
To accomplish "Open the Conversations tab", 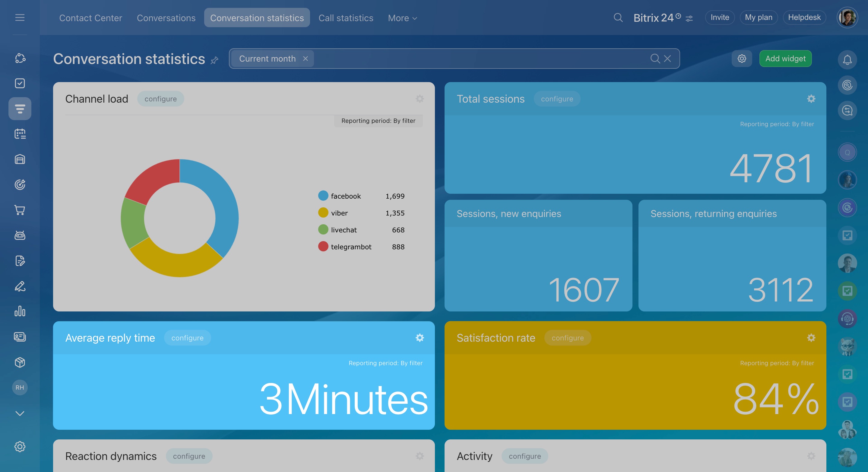I will point(166,18).
